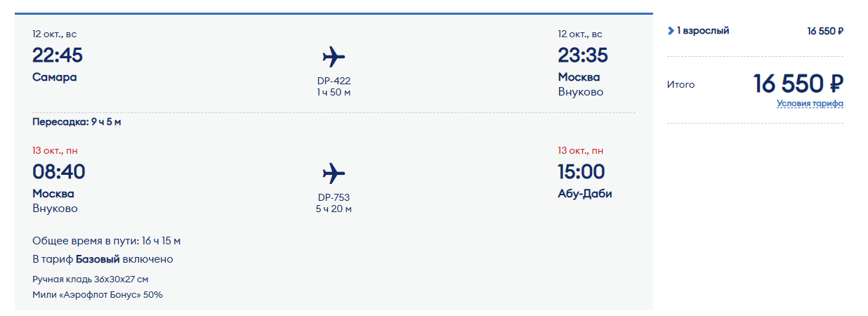Click the Базовый tariff name
The height and width of the screenshot is (316, 868).
click(98, 259)
